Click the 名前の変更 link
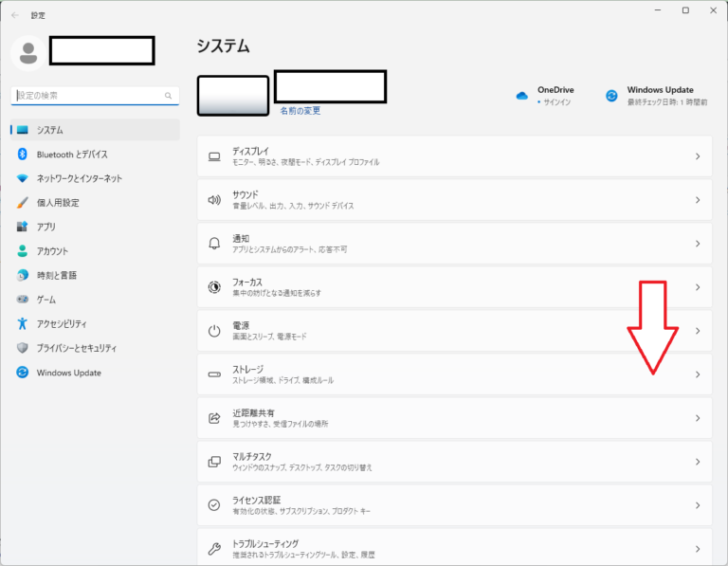The width and height of the screenshot is (728, 566). (x=300, y=111)
